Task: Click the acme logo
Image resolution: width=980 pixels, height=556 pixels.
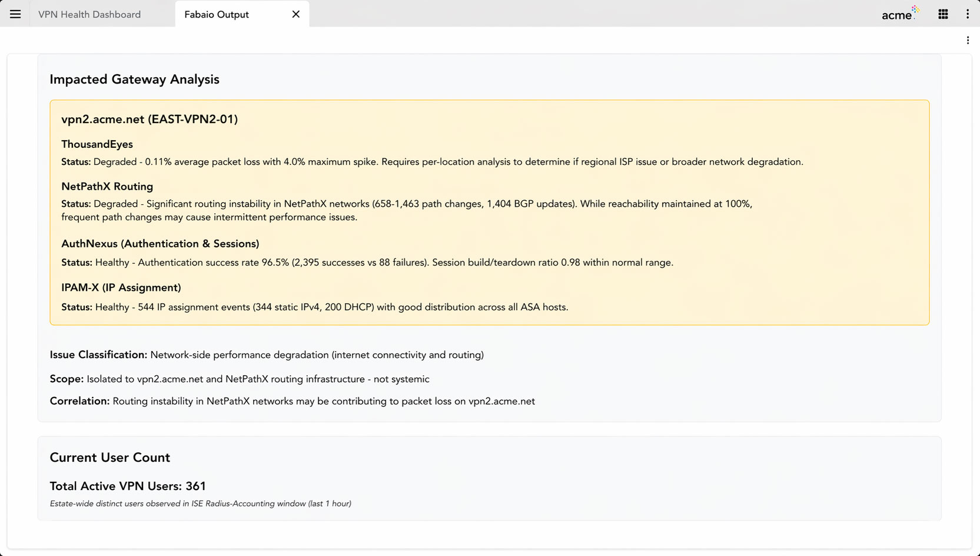Action: pos(899,14)
